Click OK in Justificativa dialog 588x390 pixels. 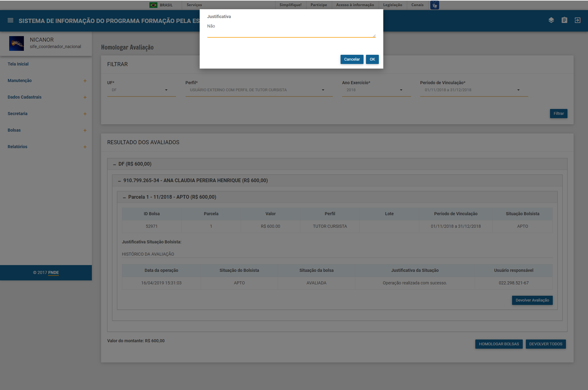[372, 59]
